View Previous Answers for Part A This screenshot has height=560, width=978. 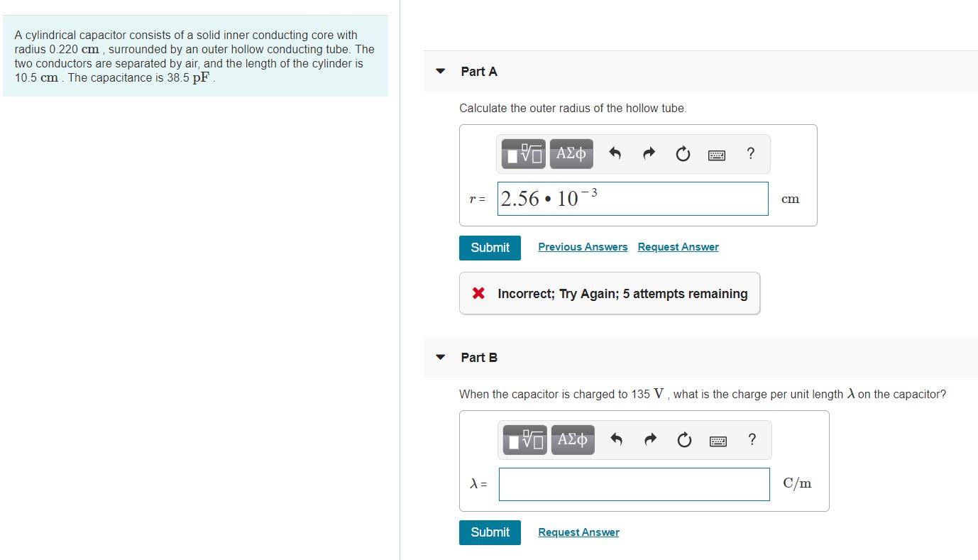click(583, 247)
